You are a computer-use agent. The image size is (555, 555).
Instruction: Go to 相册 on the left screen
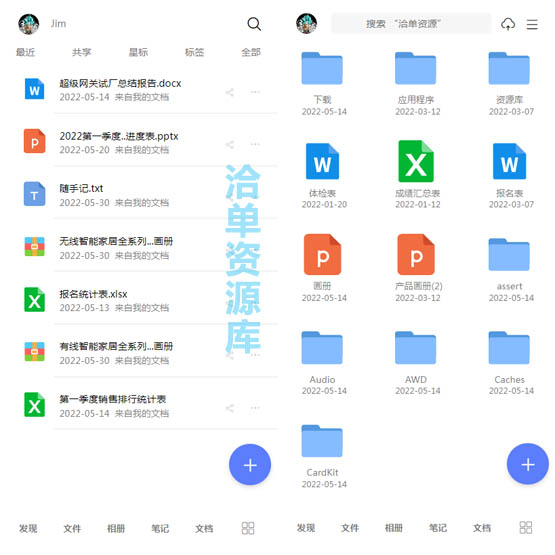tap(116, 528)
